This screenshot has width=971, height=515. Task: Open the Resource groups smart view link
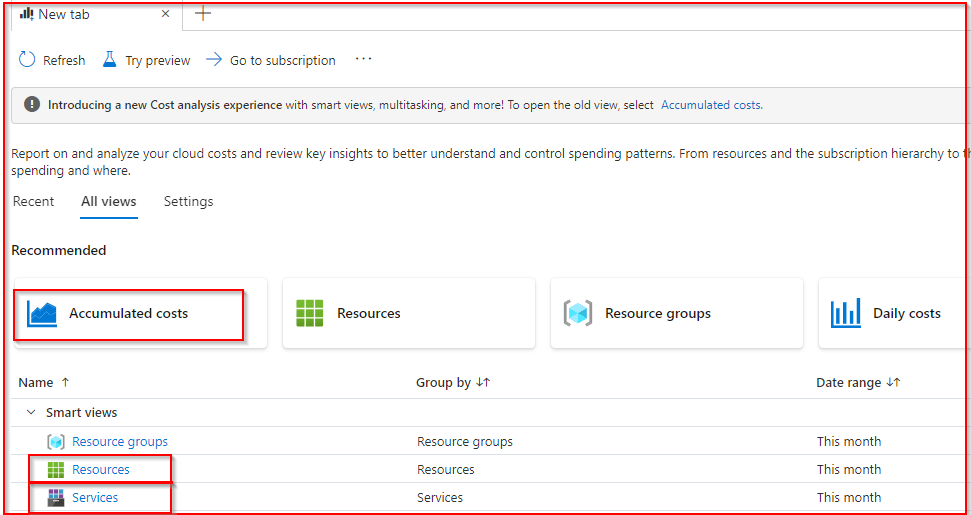[120, 441]
